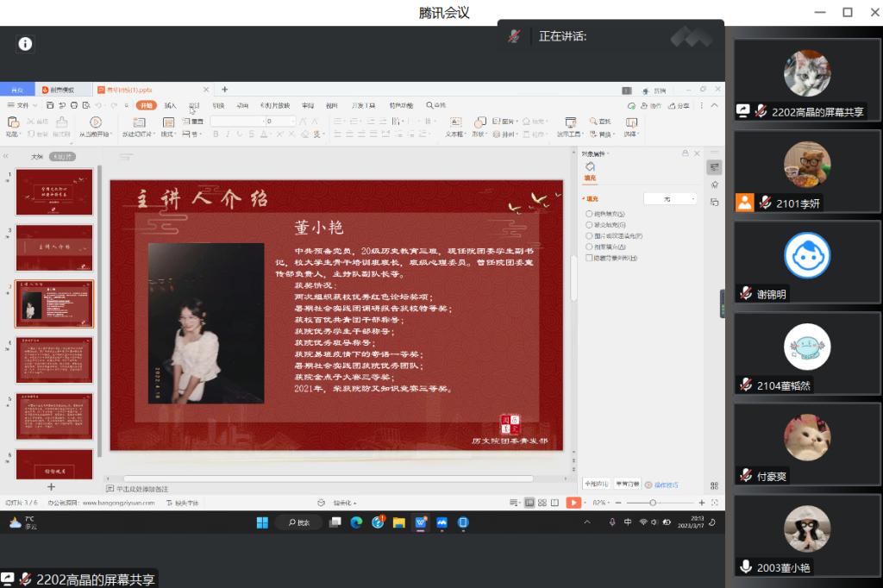Start slideshow from status bar play button
The height and width of the screenshot is (588, 883).
click(573, 503)
